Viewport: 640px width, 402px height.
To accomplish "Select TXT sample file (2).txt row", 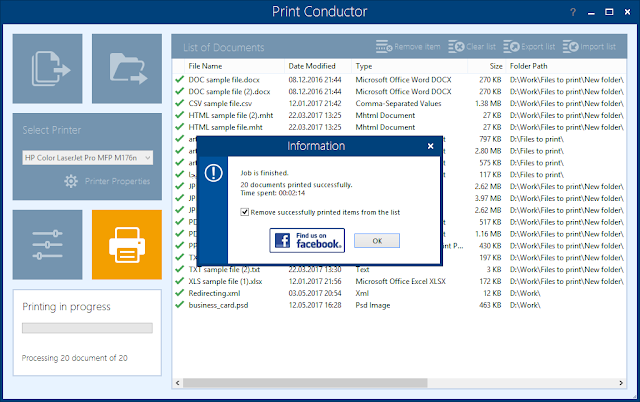I will point(399,269).
